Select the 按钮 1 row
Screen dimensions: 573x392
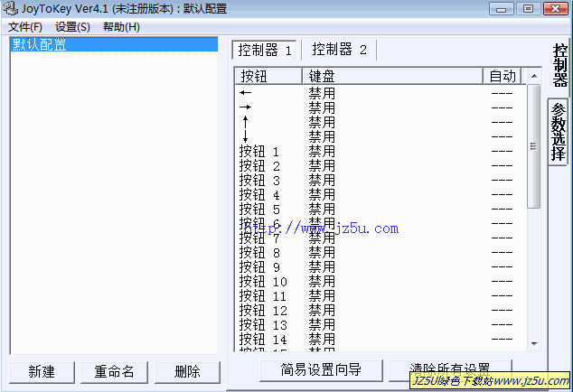[x=380, y=151]
